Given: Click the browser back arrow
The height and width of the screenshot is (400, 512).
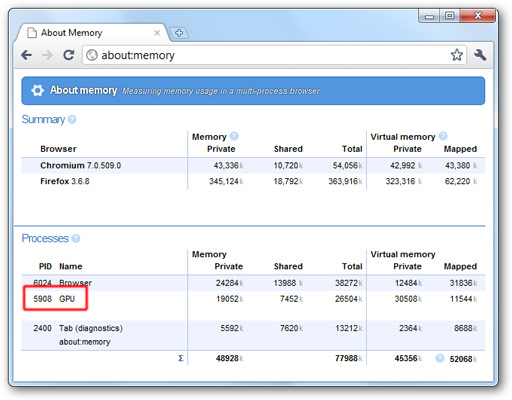Looking at the screenshot, I should pyautogui.click(x=26, y=55).
